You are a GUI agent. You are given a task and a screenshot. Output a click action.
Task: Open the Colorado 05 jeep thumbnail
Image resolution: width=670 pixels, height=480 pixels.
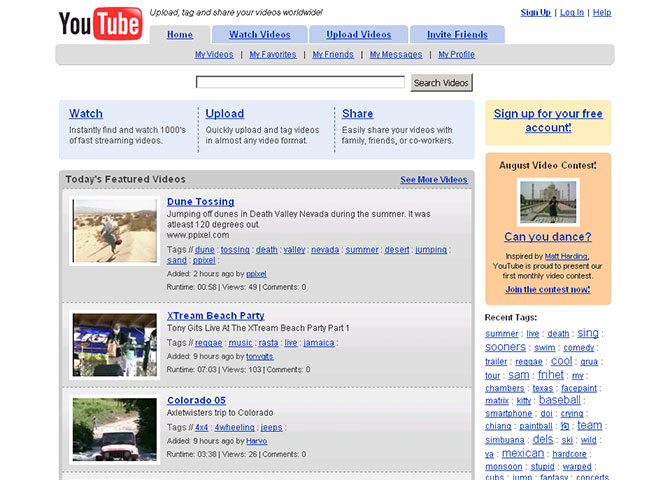coord(115,430)
